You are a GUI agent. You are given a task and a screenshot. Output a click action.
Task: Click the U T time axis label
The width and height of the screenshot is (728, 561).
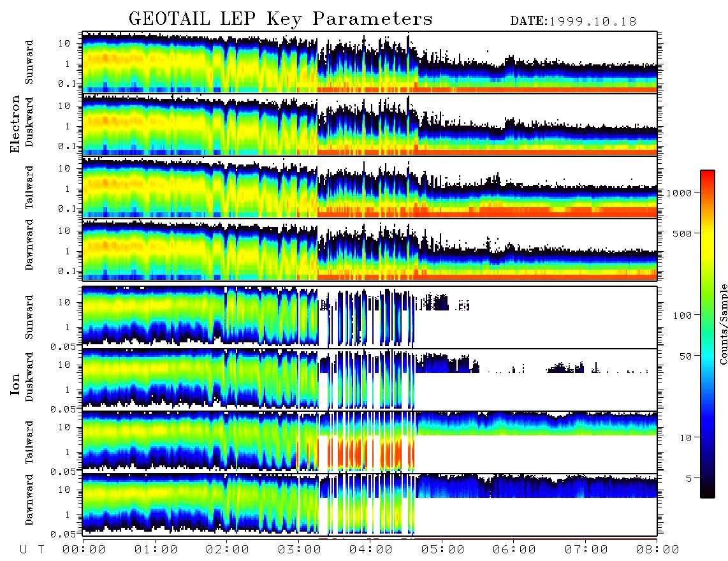32,550
